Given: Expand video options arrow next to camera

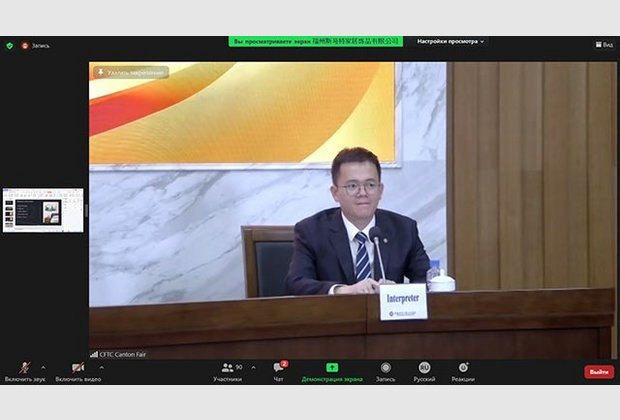Looking at the screenshot, I should tap(101, 367).
